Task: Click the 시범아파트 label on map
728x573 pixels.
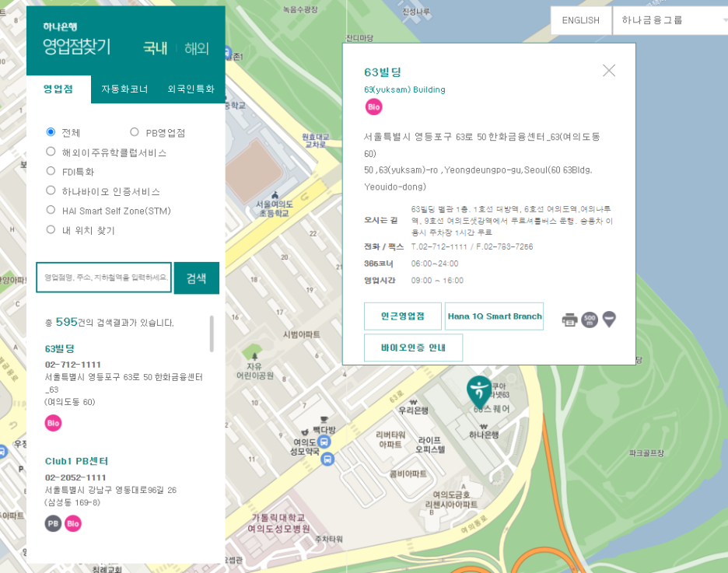Action: [x=301, y=334]
